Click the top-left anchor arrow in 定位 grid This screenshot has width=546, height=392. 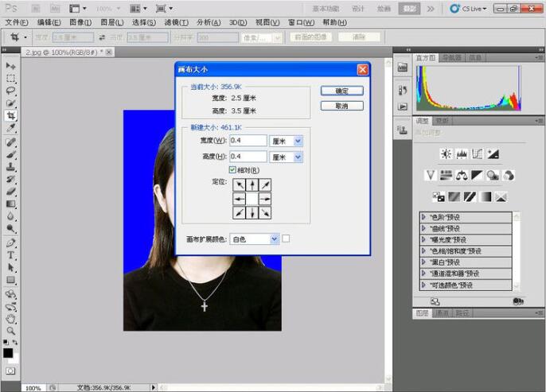pos(240,184)
